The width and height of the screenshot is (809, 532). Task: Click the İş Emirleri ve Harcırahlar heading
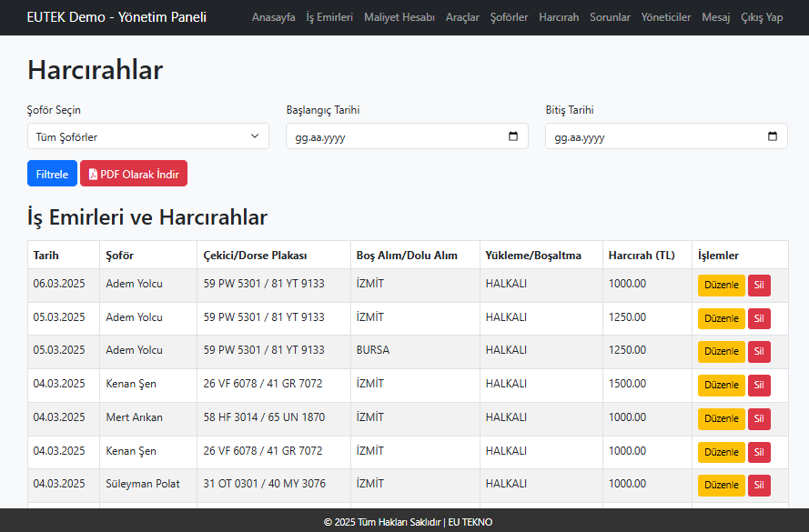(147, 217)
